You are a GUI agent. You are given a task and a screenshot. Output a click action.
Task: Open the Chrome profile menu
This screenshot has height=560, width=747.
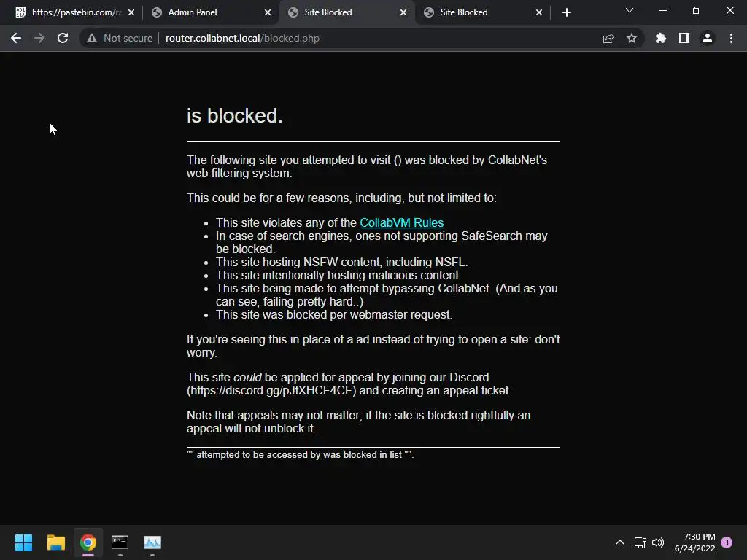pos(708,38)
